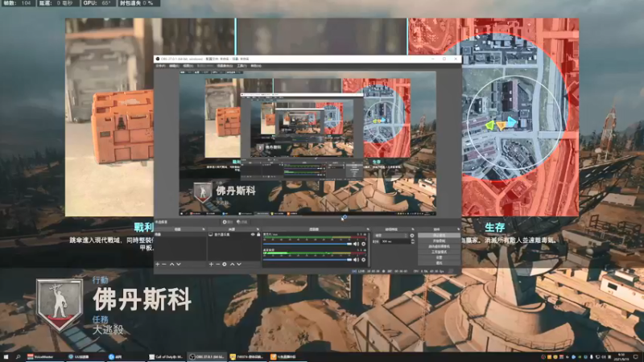Click the transition duration input field
This screenshot has height=362, width=644.
[x=395, y=242]
